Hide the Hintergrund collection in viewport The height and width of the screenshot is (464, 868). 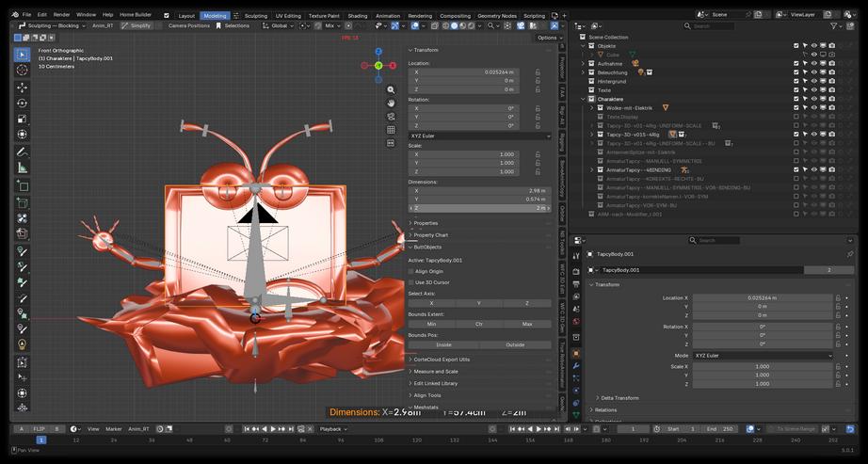(814, 81)
